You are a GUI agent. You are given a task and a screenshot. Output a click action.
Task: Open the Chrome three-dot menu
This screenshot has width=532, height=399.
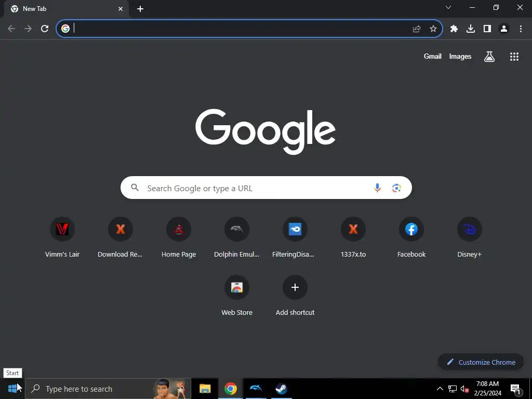pyautogui.click(x=521, y=29)
